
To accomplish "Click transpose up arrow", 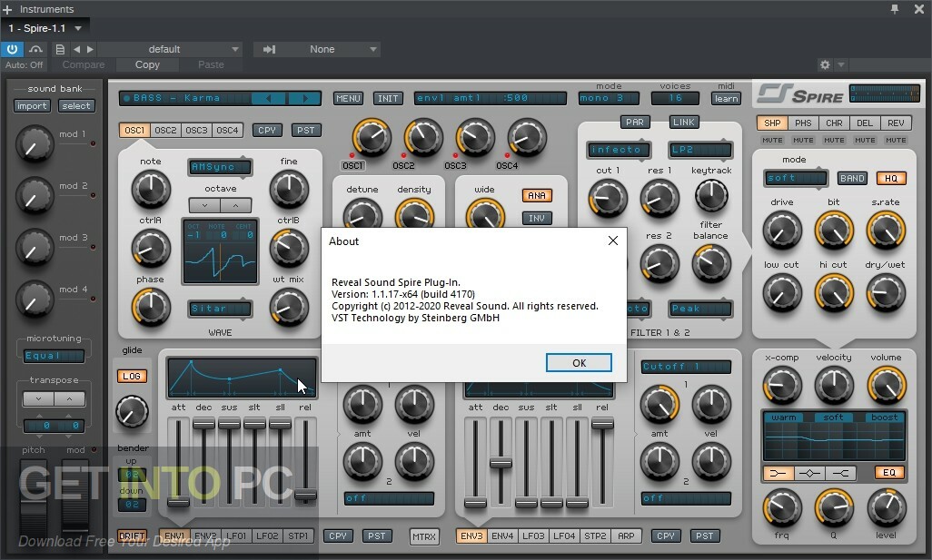I will (70, 399).
